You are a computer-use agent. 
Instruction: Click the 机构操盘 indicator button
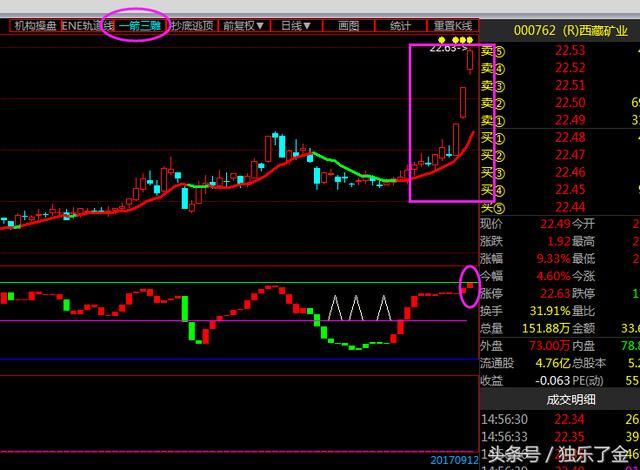(x=33, y=26)
